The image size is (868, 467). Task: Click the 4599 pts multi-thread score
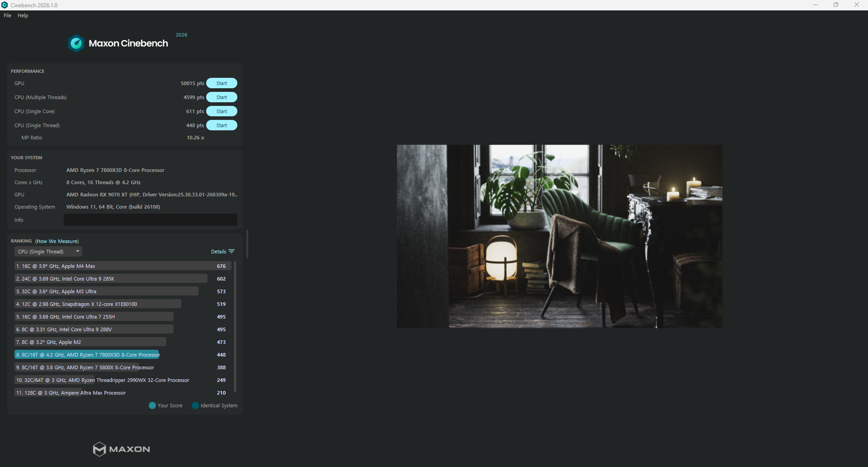(x=194, y=97)
